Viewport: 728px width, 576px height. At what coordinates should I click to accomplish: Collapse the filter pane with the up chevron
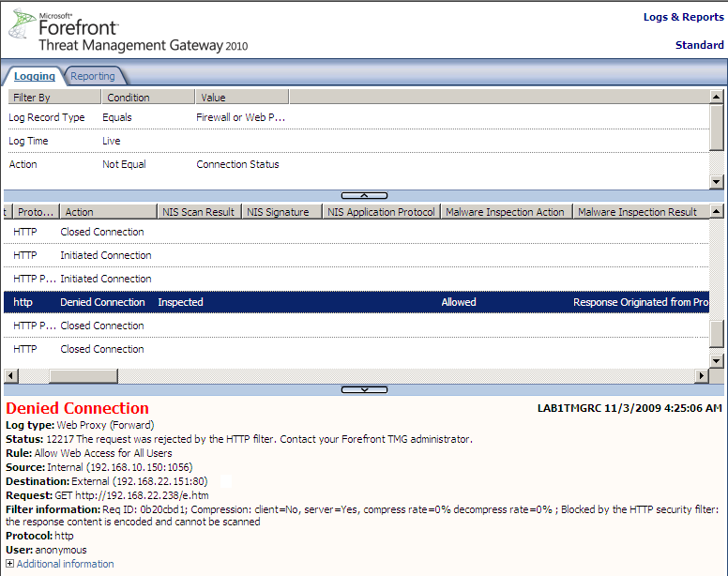coord(364,195)
